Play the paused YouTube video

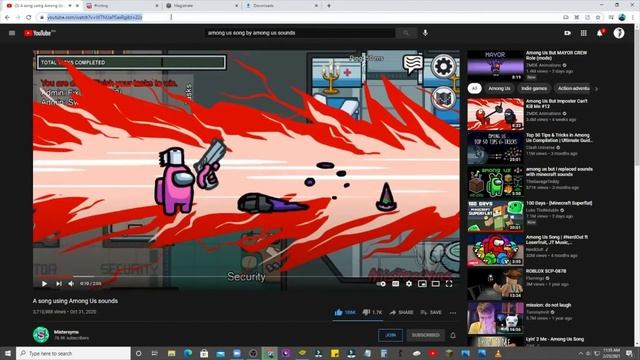pos(44,284)
